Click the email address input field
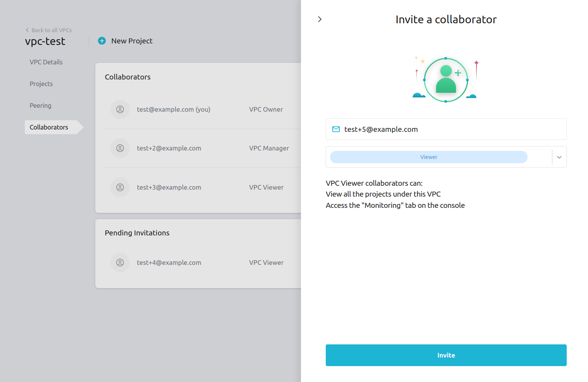The width and height of the screenshot is (588, 382). 445,129
